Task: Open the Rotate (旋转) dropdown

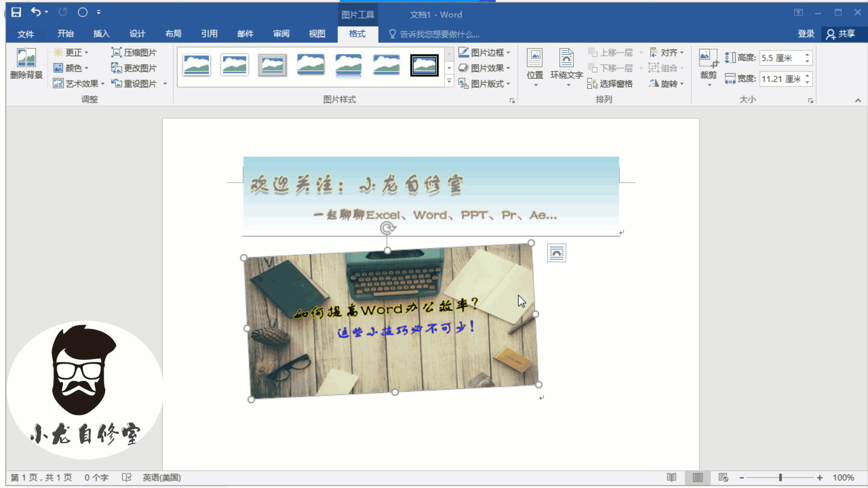Action: (667, 84)
